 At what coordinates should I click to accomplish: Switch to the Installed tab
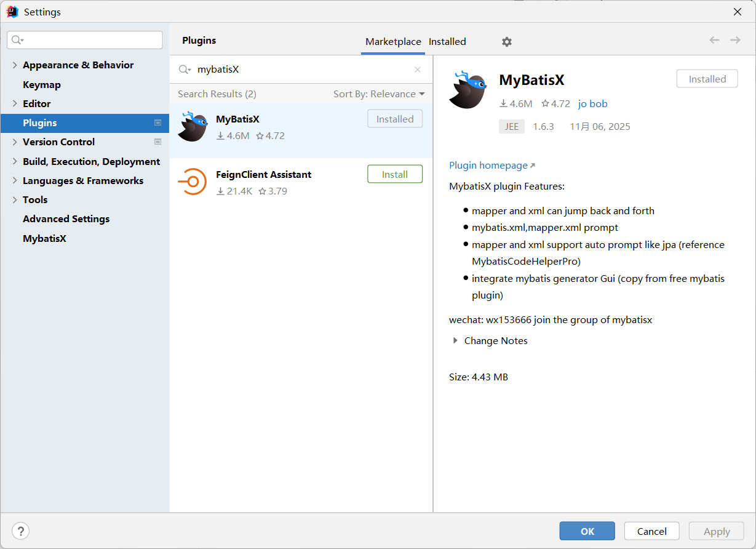(x=447, y=42)
